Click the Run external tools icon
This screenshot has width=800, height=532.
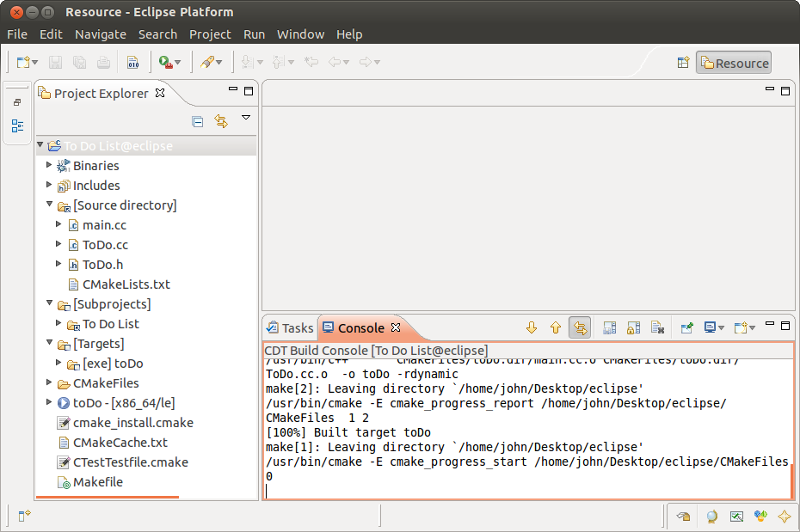tap(165, 62)
